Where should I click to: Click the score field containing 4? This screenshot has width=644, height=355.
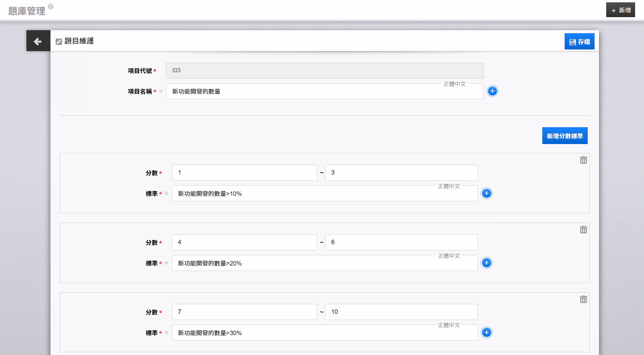pyautogui.click(x=244, y=242)
